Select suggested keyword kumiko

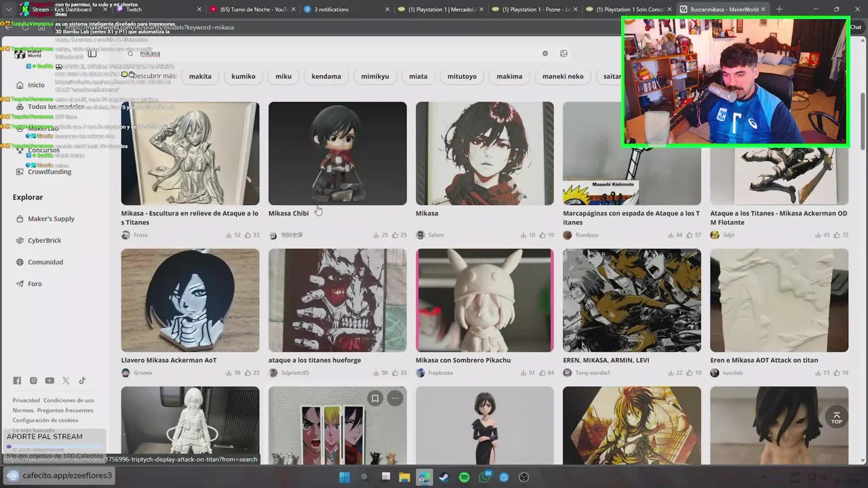pos(243,77)
